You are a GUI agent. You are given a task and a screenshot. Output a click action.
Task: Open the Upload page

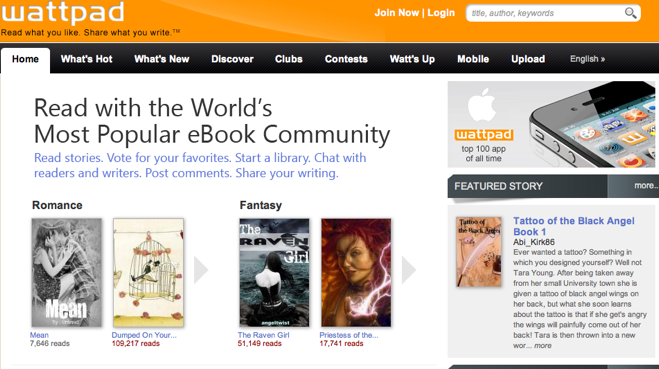(528, 59)
